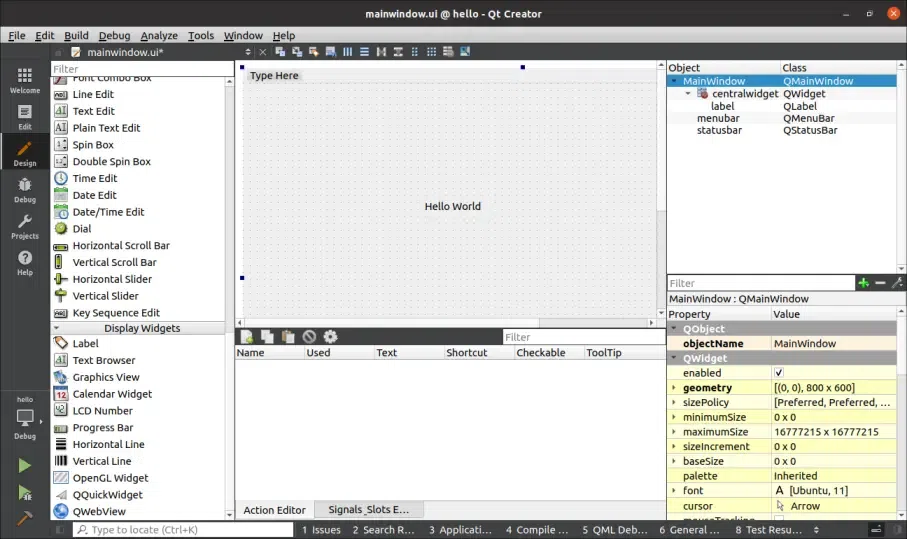Apply grid layout toolbar icon
The image size is (907, 539).
(432, 51)
